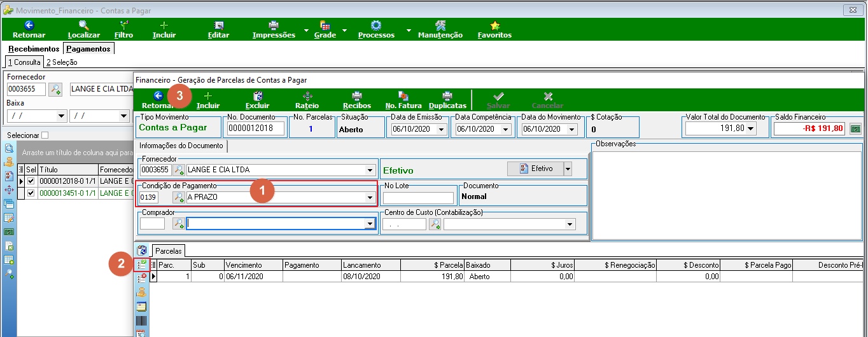Image resolution: width=868 pixels, height=337 pixels.
Task: Click Retornar in Financeiro dialog toolbar
Action: point(158,100)
